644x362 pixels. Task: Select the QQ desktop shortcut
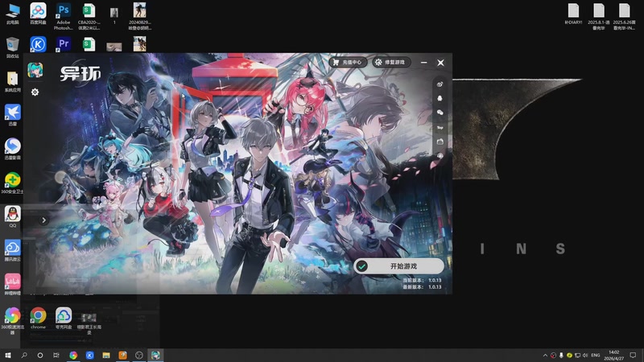point(13,216)
